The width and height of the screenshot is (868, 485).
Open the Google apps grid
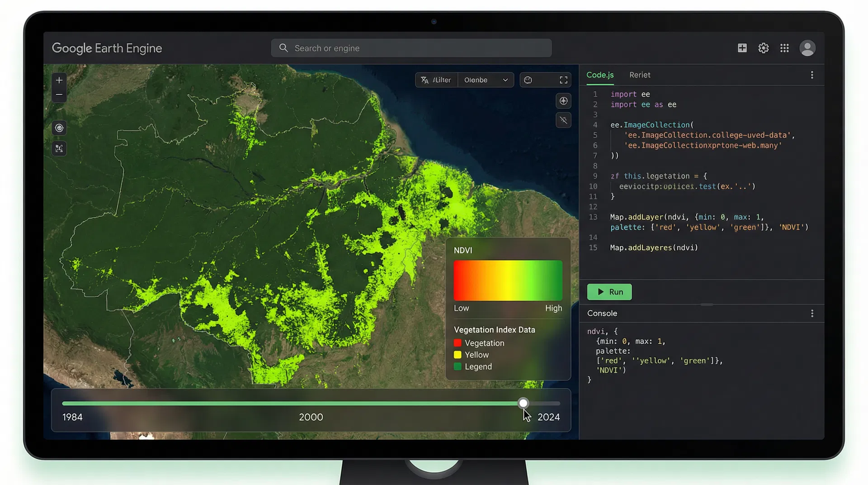785,48
